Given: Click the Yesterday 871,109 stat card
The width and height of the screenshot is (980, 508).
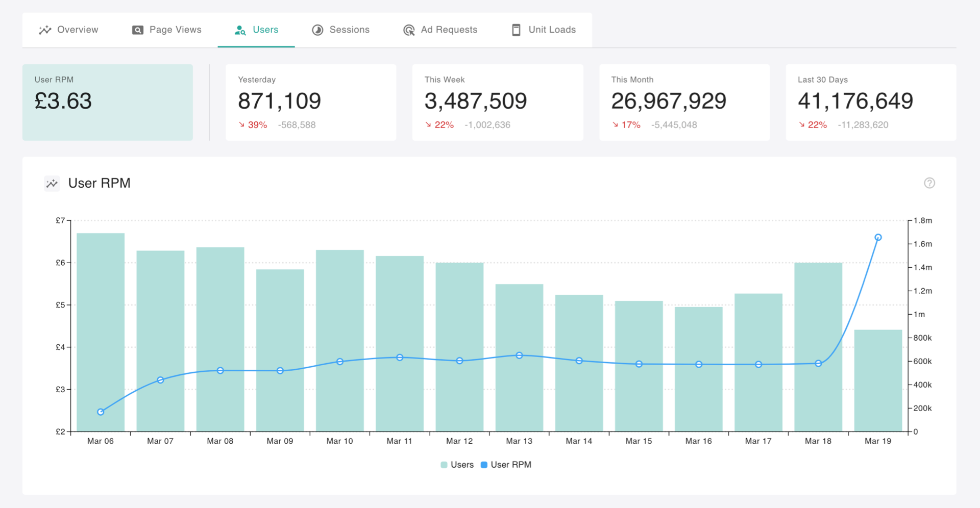Looking at the screenshot, I should [311, 102].
